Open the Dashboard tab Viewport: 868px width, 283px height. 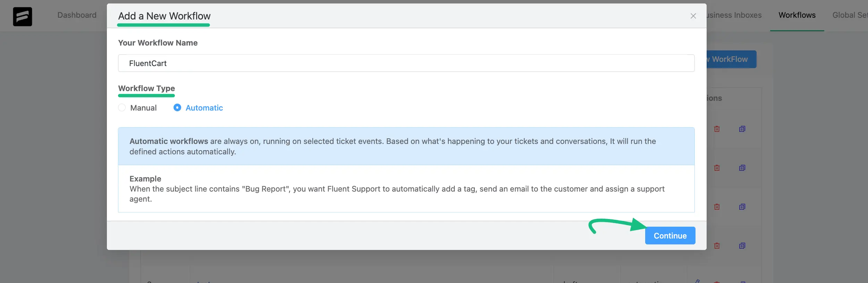pyautogui.click(x=77, y=15)
